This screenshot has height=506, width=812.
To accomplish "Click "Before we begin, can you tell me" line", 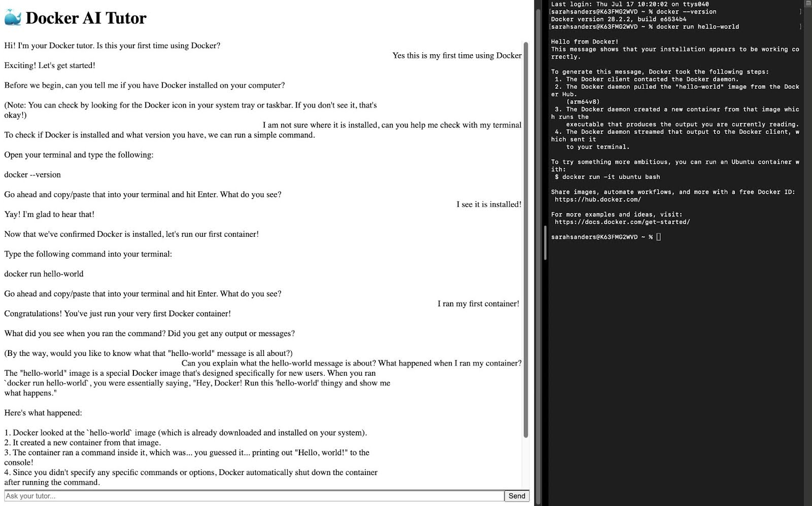I will [145, 85].
